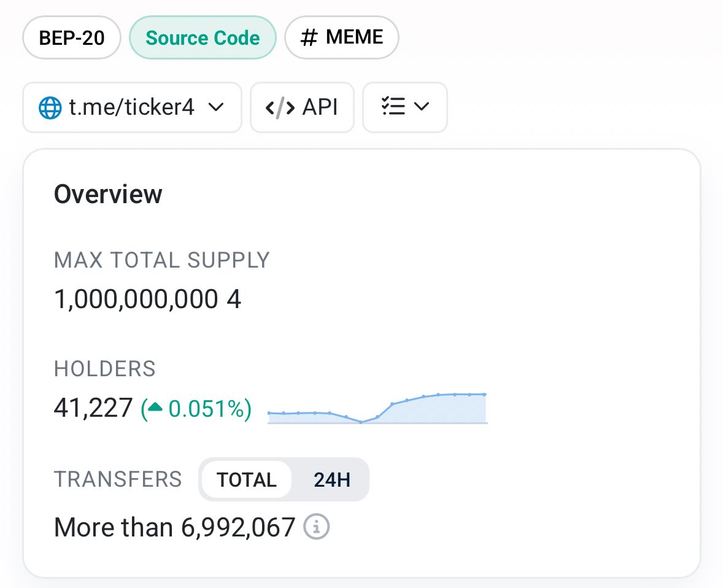
Task: Click the checklist icon in the toolbar
Action: (x=391, y=107)
